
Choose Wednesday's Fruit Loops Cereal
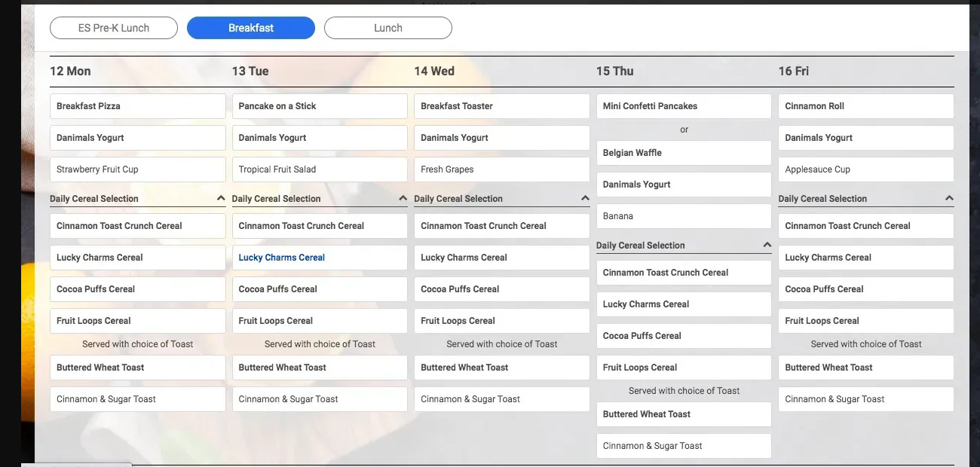(502, 321)
